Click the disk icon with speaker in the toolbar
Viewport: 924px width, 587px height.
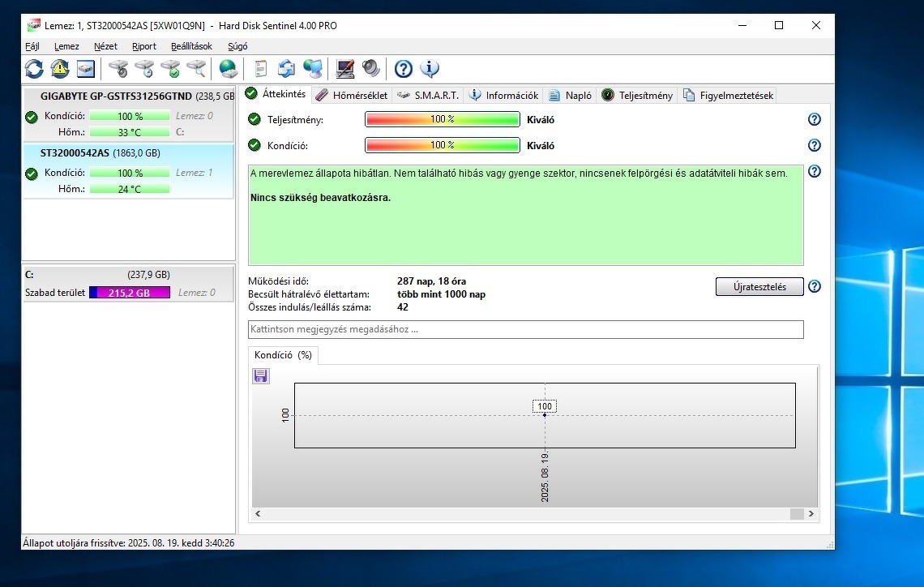(118, 69)
